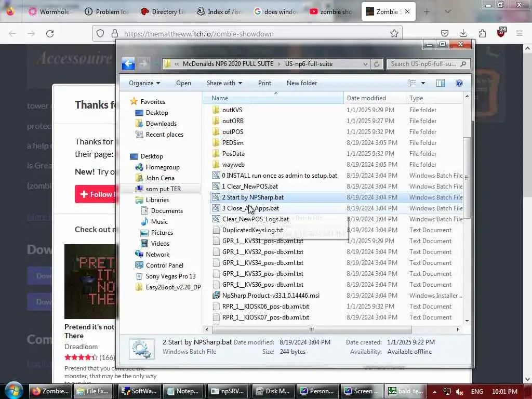Open the Organize menu

tap(144, 83)
